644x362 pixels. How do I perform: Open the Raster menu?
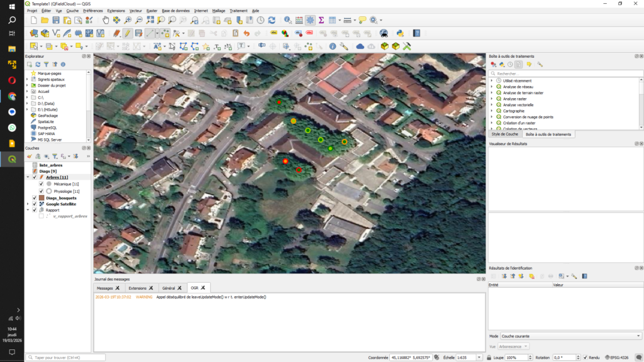point(152,11)
